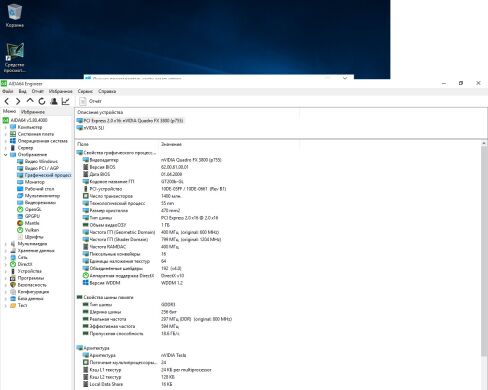
Task: Go up one level with the up arrow icon
Action: pos(30,101)
